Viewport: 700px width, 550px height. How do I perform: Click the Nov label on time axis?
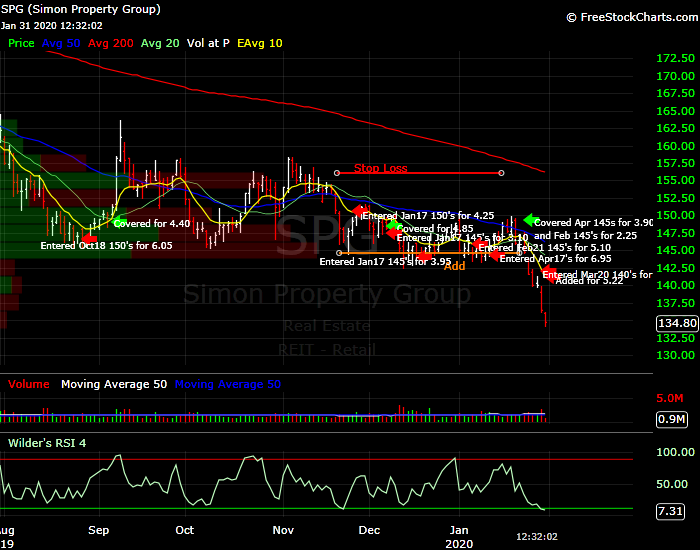(x=283, y=530)
